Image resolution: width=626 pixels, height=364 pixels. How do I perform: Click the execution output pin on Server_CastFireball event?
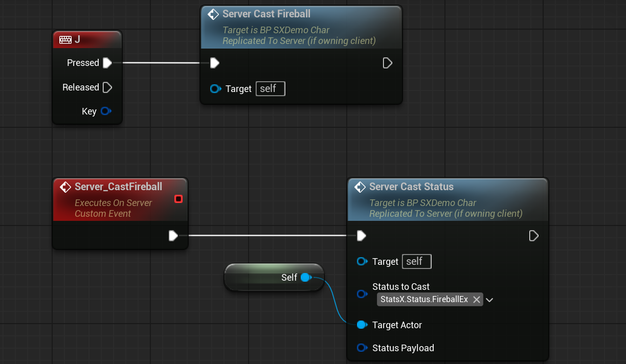(x=173, y=236)
